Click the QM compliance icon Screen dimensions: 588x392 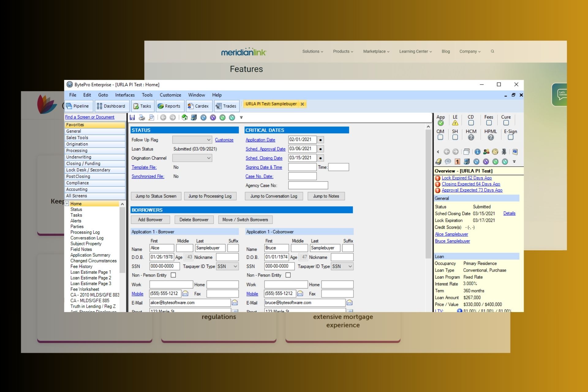[440, 137]
